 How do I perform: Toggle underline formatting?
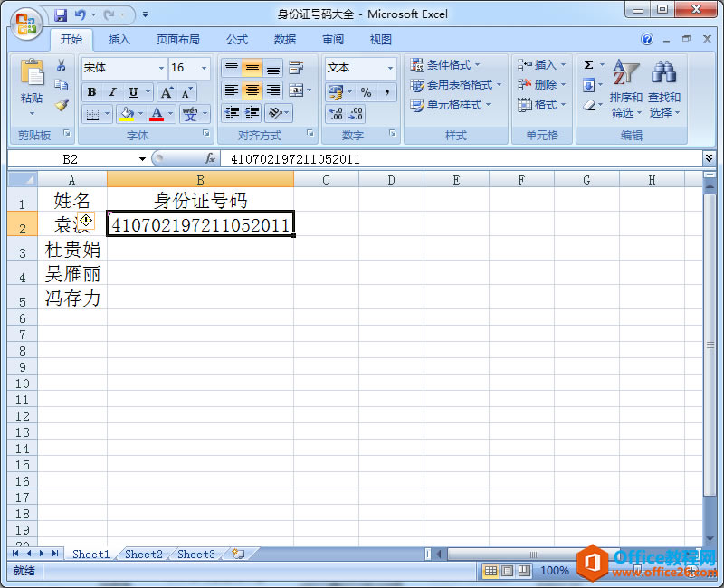[133, 92]
